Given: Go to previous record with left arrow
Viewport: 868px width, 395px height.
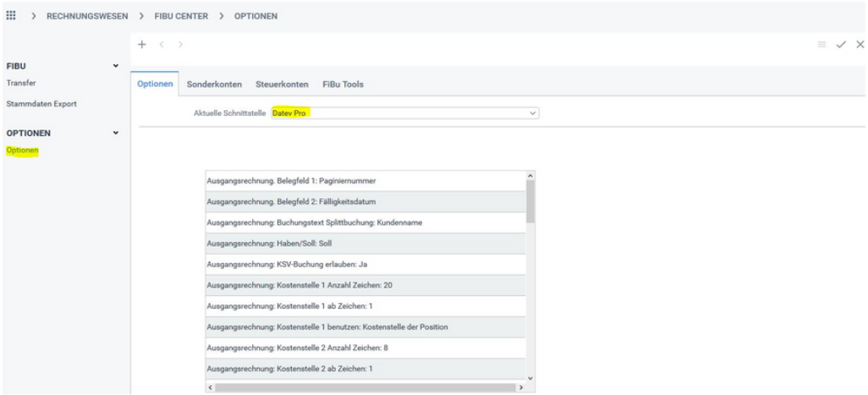Looking at the screenshot, I should pos(162,44).
